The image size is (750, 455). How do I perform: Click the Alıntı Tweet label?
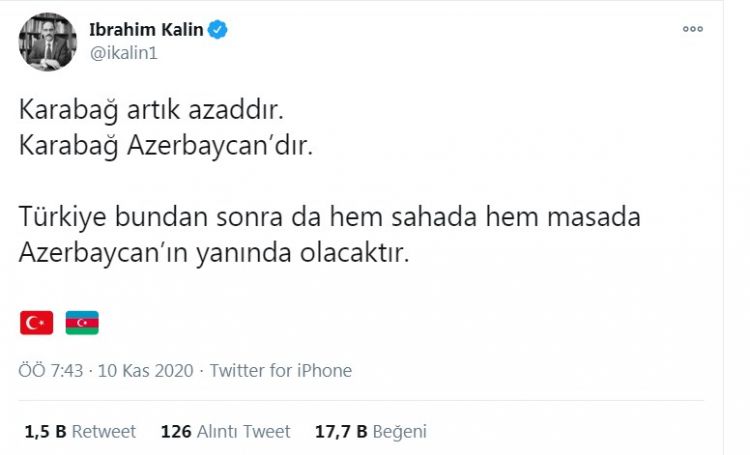[243, 432]
